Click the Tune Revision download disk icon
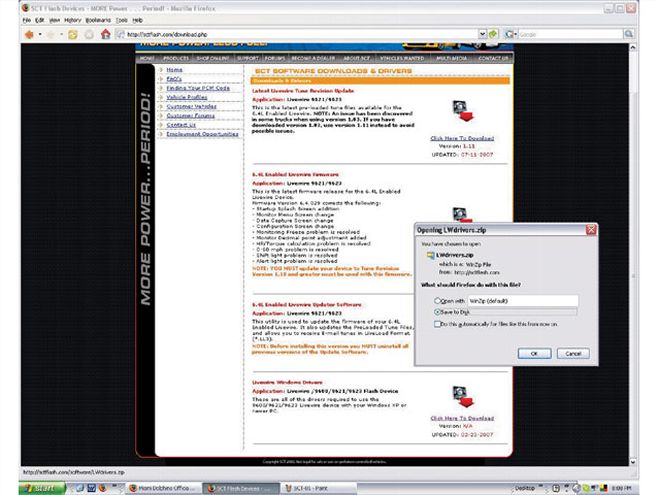Screen dimensions: 660x495 click(462, 111)
